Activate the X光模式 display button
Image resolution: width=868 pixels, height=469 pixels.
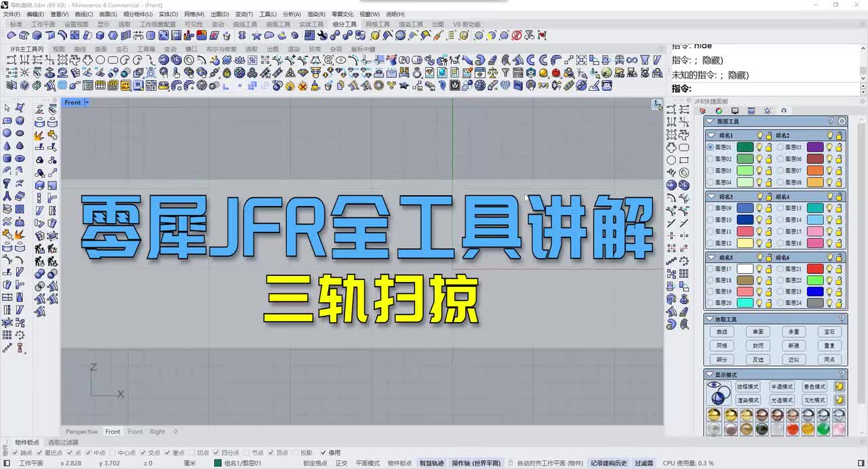(814, 400)
